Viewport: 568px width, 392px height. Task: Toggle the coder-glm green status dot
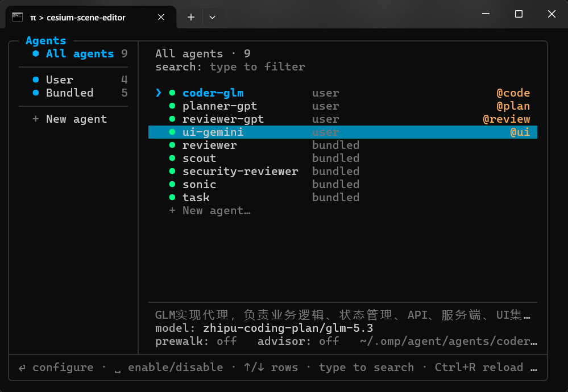tap(172, 93)
